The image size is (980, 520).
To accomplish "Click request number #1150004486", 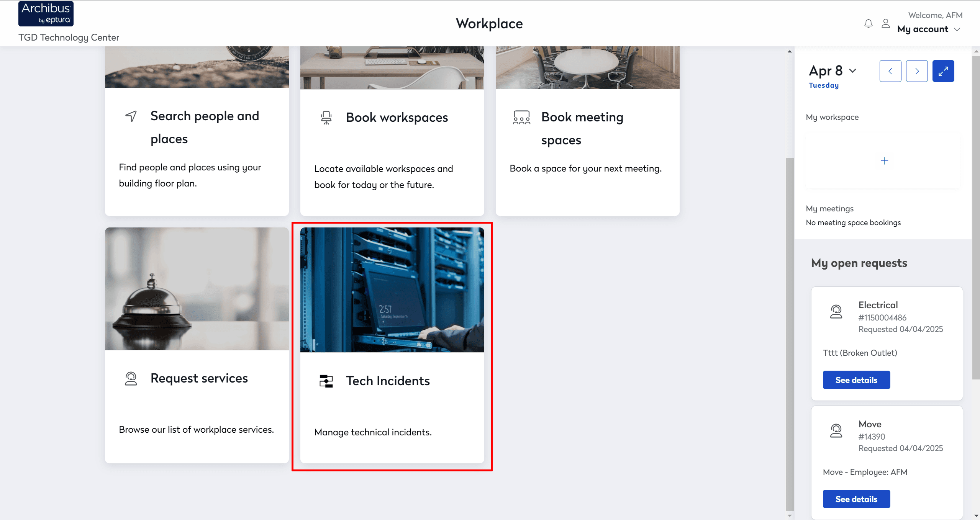I will tap(882, 317).
